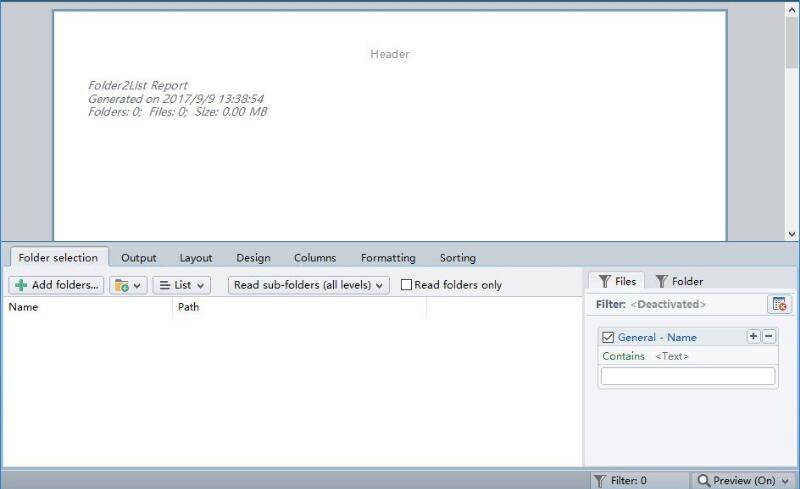The width and height of the screenshot is (800, 489).
Task: Add a filter condition with the plus icon
Action: [x=753, y=336]
